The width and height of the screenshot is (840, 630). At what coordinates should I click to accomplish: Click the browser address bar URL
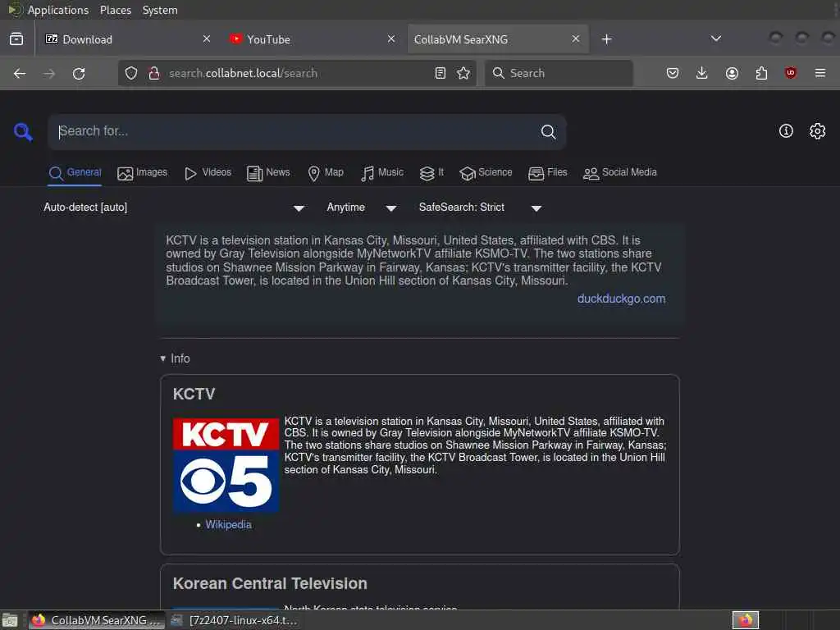243,73
